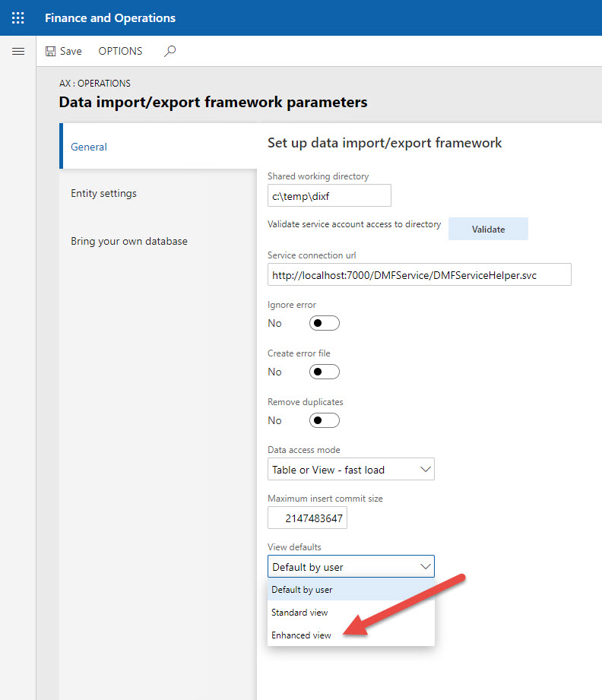Open the OPTIONS menu
This screenshot has width=602, height=700.
point(120,52)
